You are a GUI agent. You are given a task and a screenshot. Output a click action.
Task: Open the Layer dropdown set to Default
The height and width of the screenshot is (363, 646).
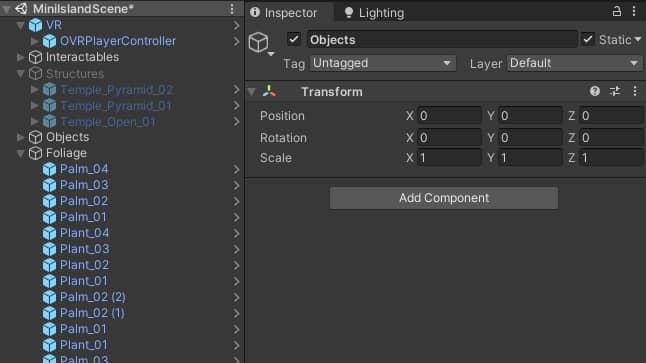tap(574, 63)
